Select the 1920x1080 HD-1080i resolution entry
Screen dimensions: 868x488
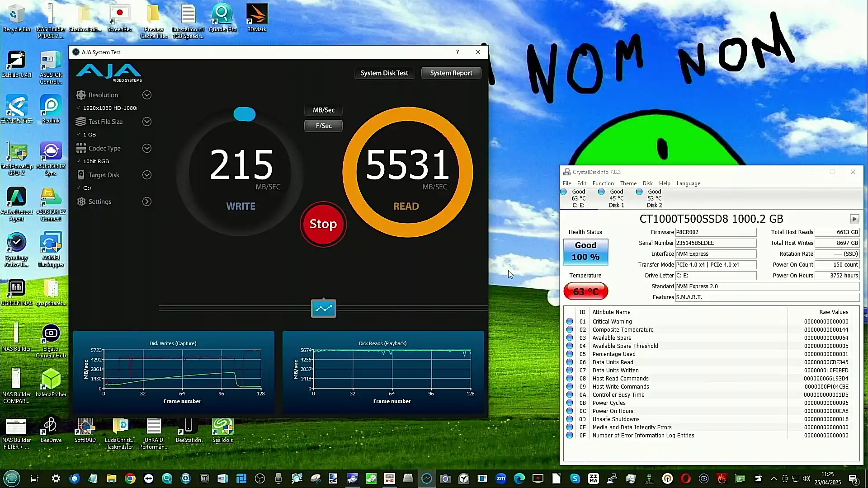[x=110, y=108]
